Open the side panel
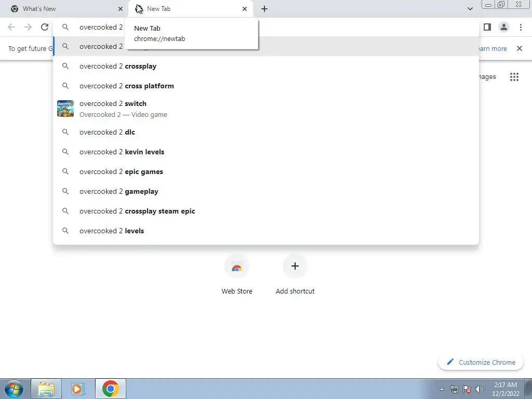532x399 pixels. [487, 27]
